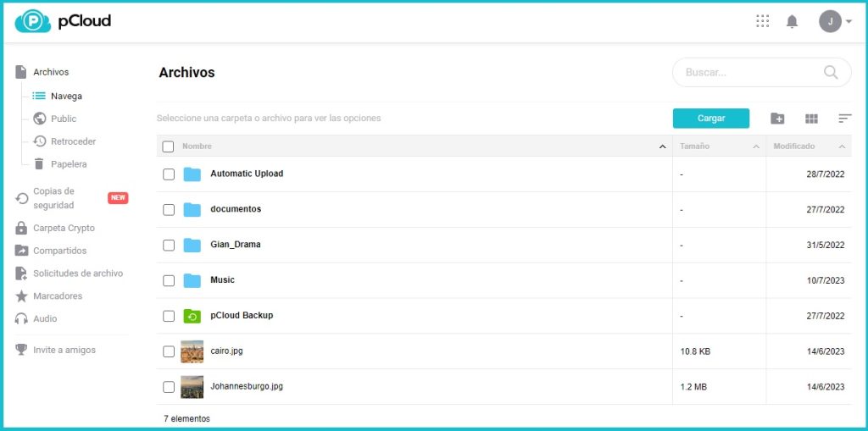This screenshot has width=868, height=431.
Task: Click the Public globe icon
Action: (x=39, y=119)
